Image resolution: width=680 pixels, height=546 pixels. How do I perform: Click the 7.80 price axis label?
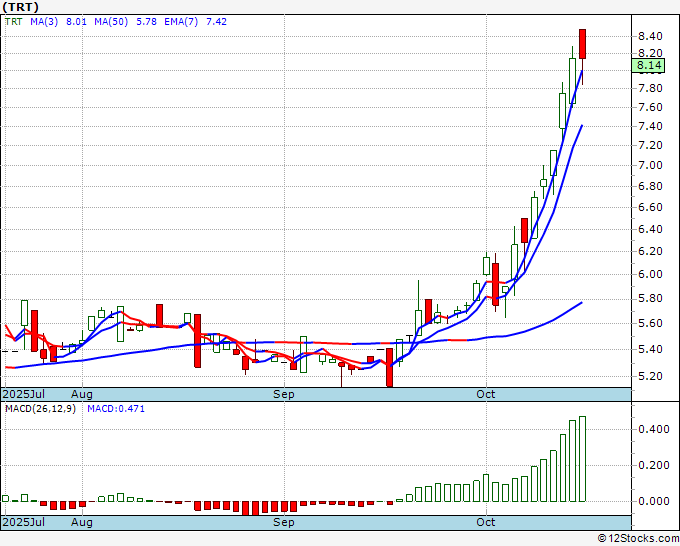(x=650, y=88)
